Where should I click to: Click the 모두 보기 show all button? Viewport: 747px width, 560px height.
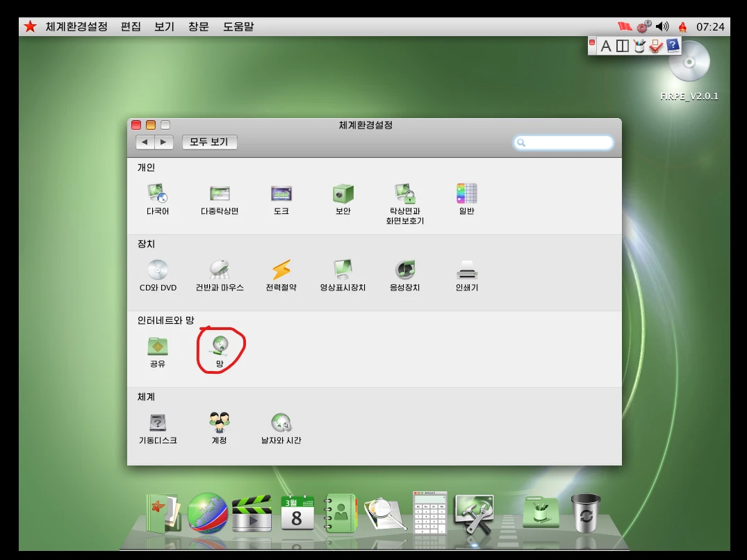[x=209, y=142]
